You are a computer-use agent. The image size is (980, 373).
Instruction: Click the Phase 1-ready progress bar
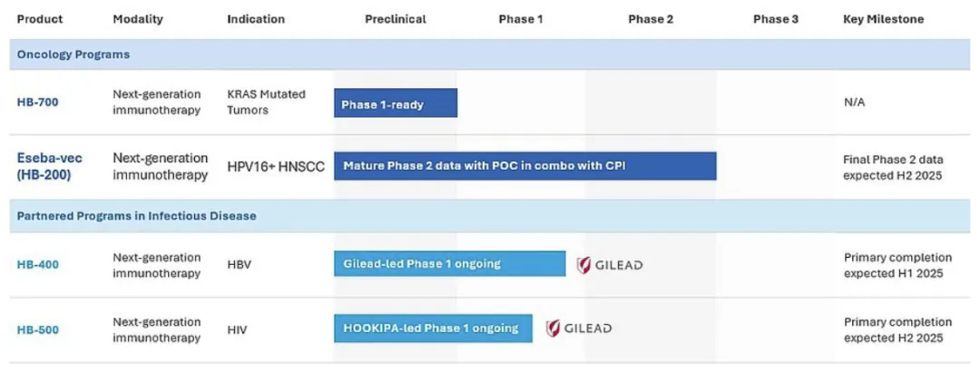click(x=395, y=103)
